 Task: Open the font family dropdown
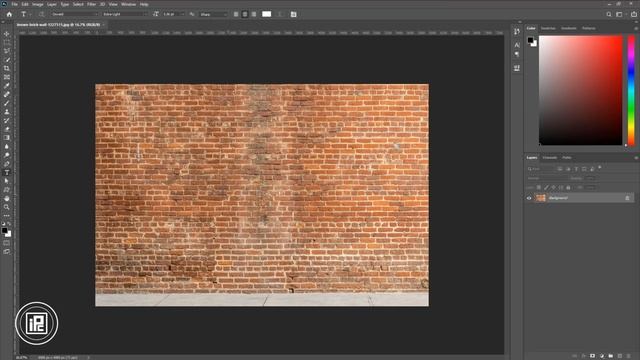75,14
